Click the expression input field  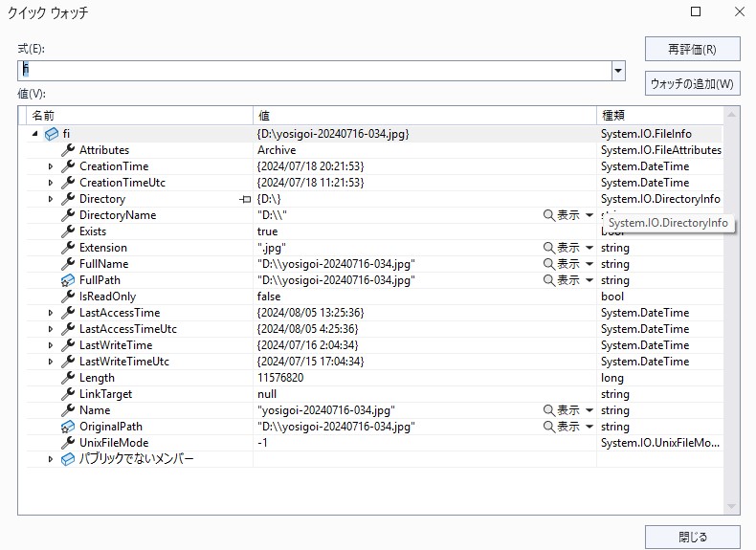pyautogui.click(x=314, y=71)
